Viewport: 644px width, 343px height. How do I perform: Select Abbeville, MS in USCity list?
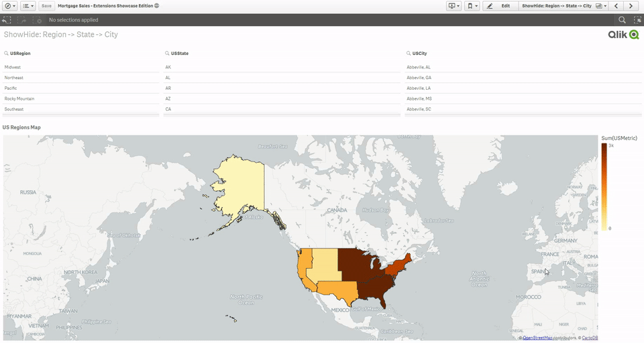point(523,99)
